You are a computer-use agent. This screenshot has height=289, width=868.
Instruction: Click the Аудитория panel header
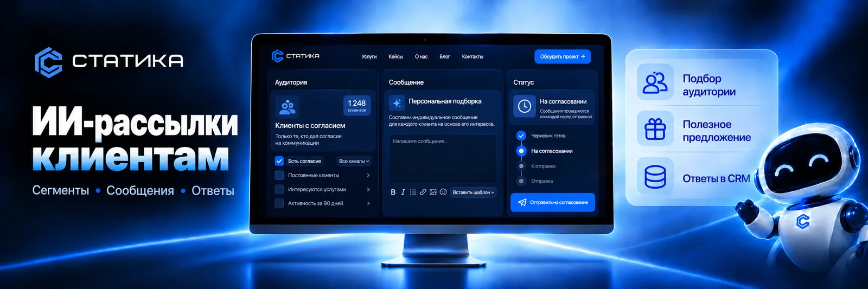(291, 82)
